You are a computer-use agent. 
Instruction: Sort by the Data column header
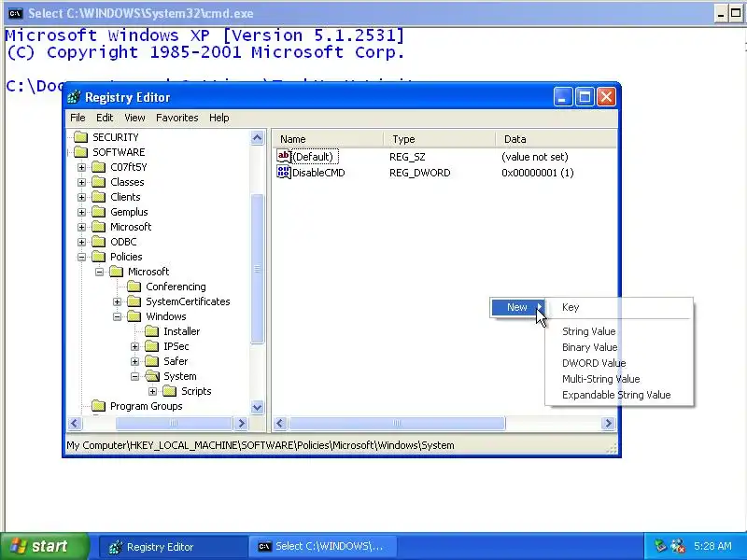pyautogui.click(x=556, y=139)
